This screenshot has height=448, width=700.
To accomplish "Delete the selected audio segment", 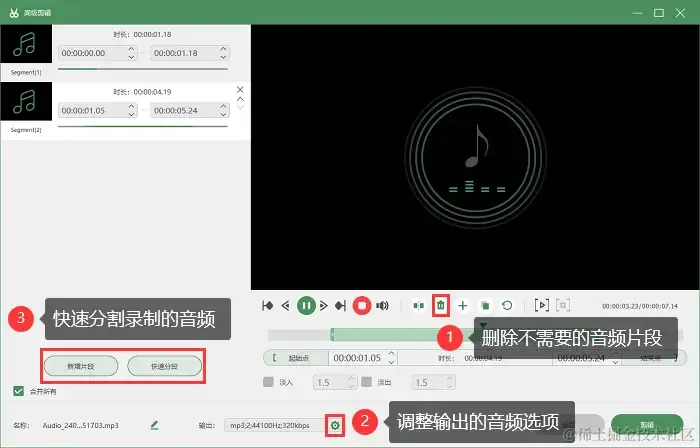I will pos(441,306).
